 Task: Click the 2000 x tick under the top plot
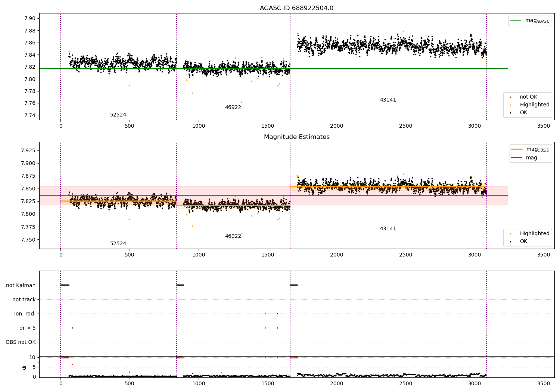point(337,126)
